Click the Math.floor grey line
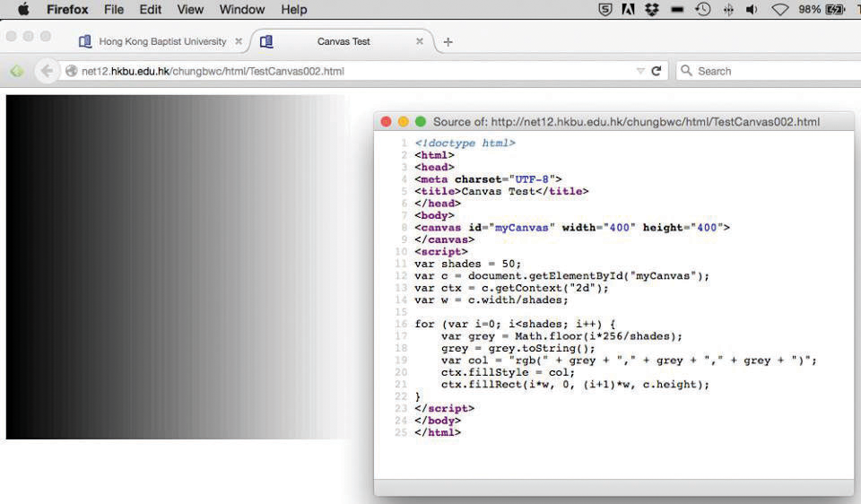Viewport: 861px width, 504px height. point(561,336)
